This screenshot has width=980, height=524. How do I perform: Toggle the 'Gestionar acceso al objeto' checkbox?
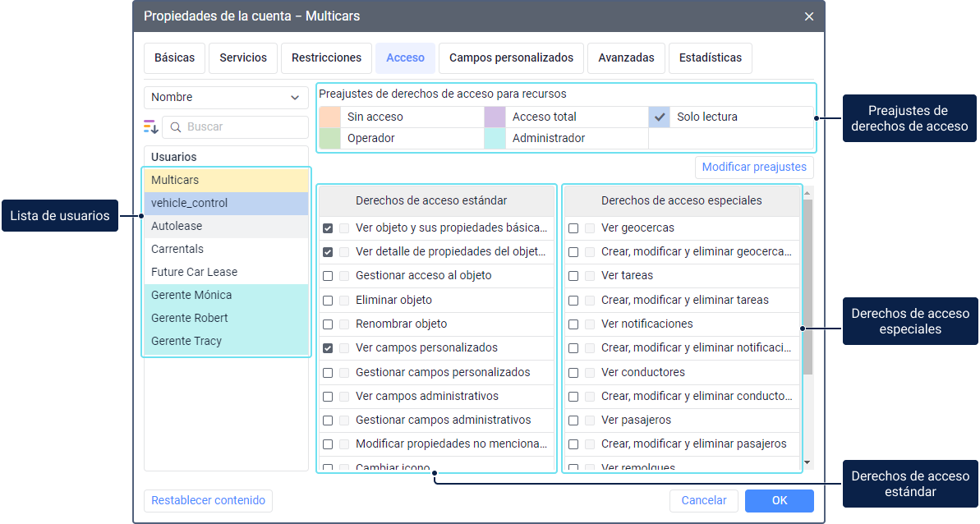pos(328,276)
